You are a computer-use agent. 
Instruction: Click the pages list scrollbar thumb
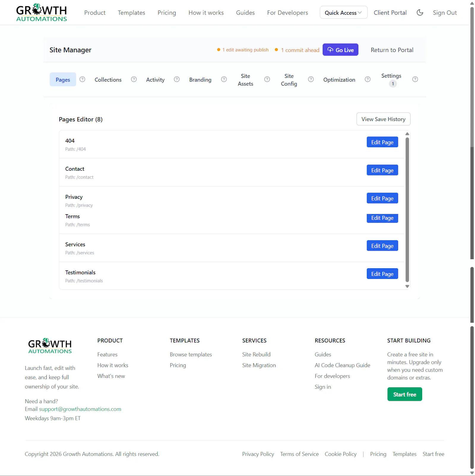pos(407,210)
